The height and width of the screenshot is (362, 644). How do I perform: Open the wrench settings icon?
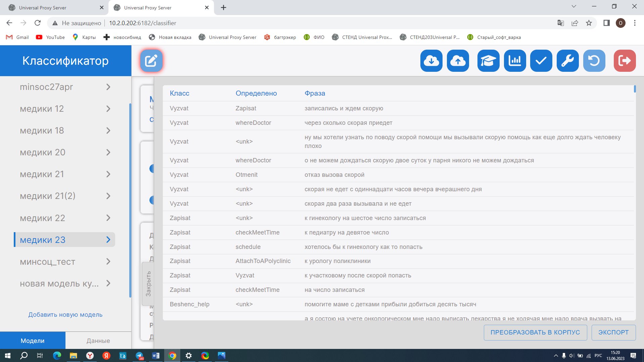[567, 61]
